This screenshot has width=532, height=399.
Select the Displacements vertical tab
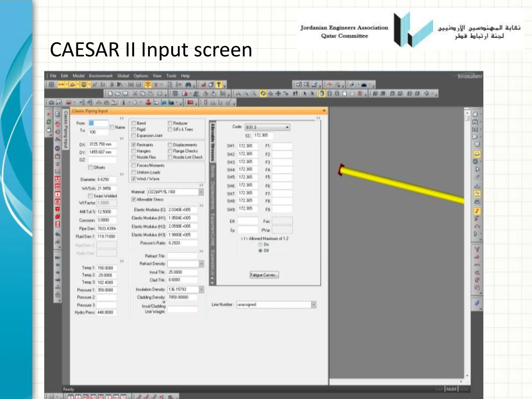212,195
